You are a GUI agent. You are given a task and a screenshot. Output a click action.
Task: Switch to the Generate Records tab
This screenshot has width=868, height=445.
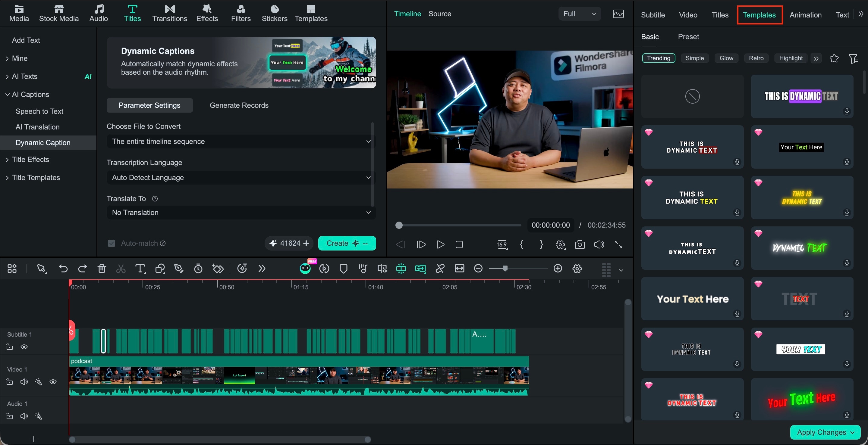(239, 105)
